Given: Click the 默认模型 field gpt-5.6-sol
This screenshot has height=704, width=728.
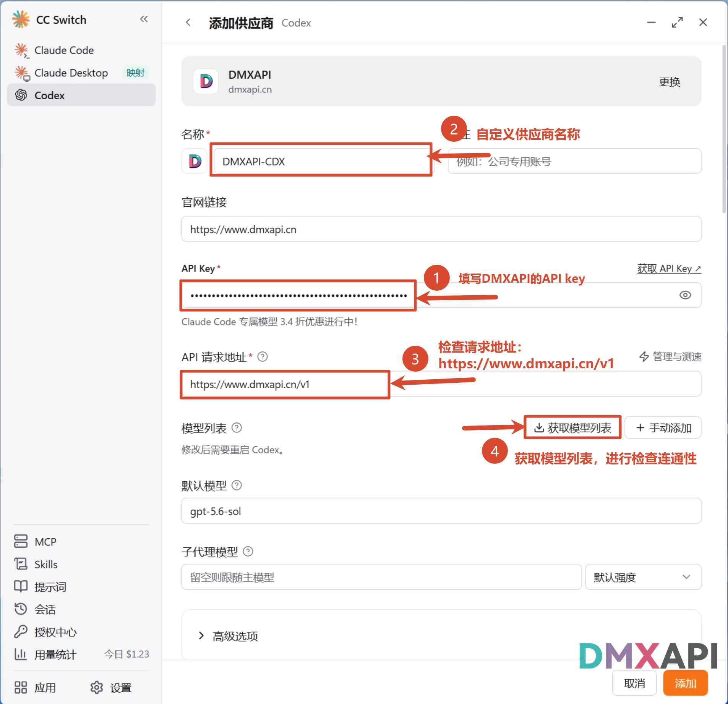Looking at the screenshot, I should coord(441,511).
